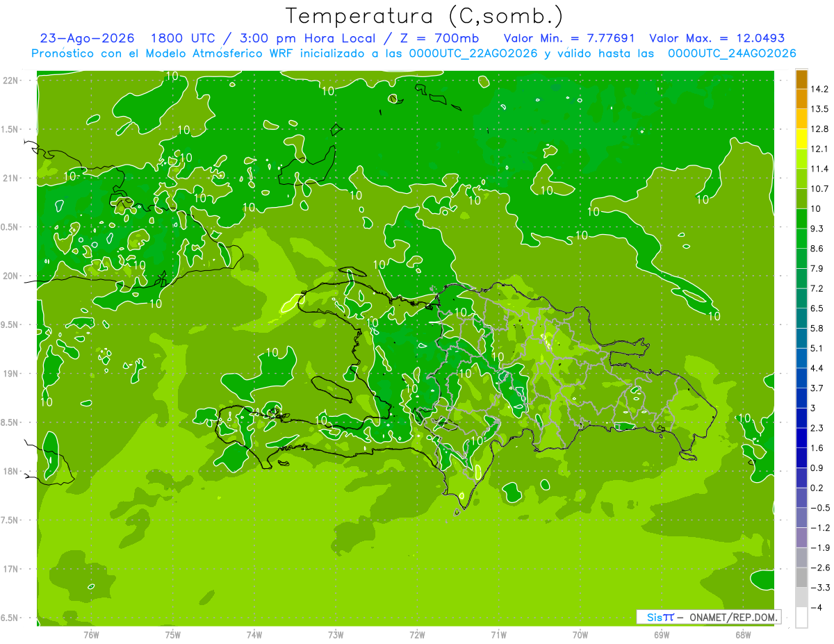Click the "74W" longitude axis label
The width and height of the screenshot is (834, 644).
(254, 635)
